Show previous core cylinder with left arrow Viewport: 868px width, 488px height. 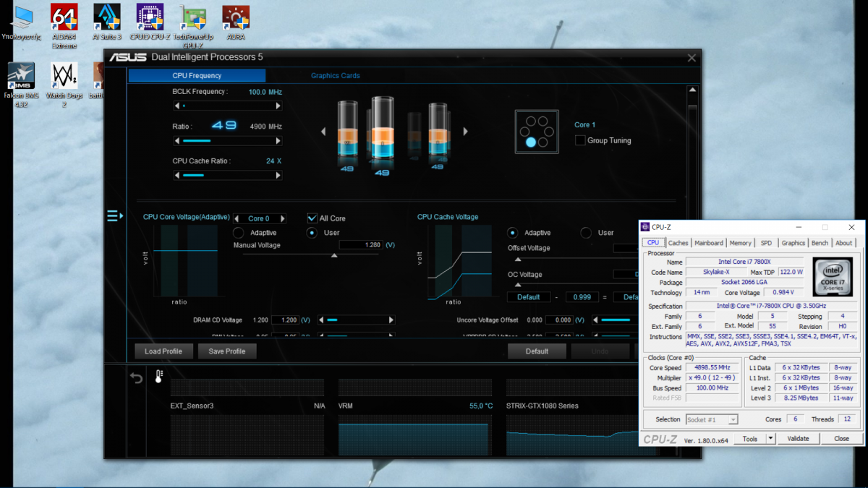(323, 132)
